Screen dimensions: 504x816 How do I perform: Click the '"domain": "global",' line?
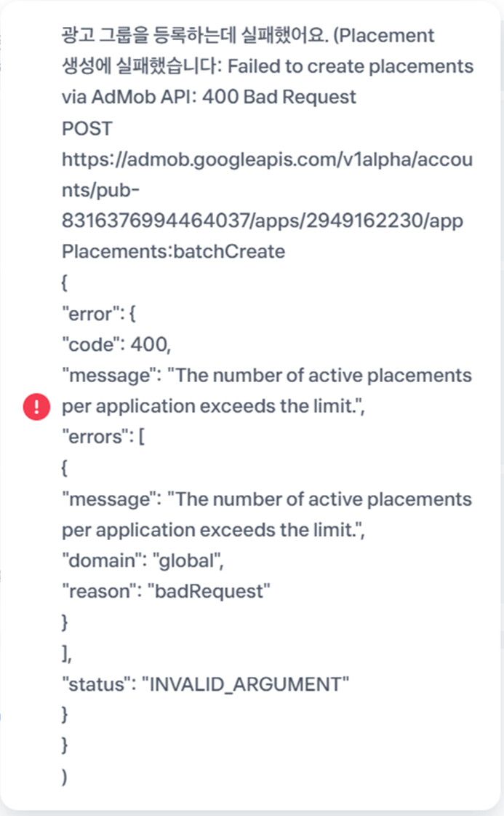(143, 560)
